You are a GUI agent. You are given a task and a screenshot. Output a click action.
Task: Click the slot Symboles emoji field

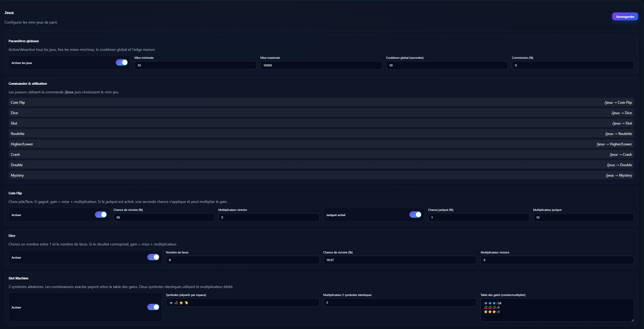coord(243,303)
